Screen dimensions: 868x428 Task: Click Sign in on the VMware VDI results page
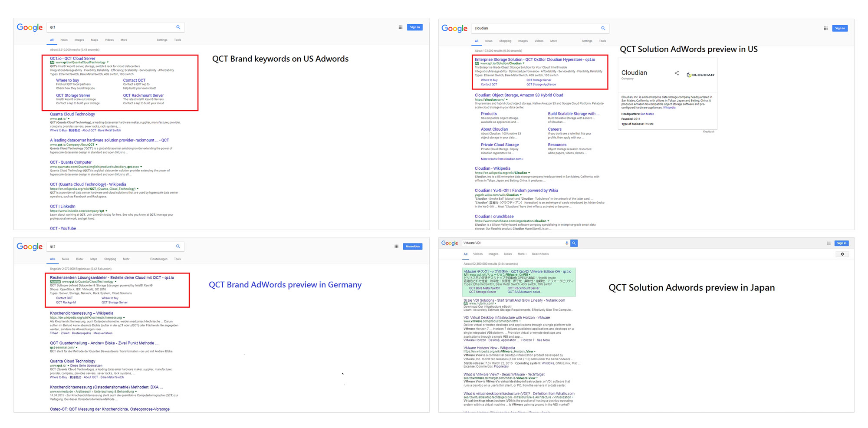pyautogui.click(x=842, y=243)
